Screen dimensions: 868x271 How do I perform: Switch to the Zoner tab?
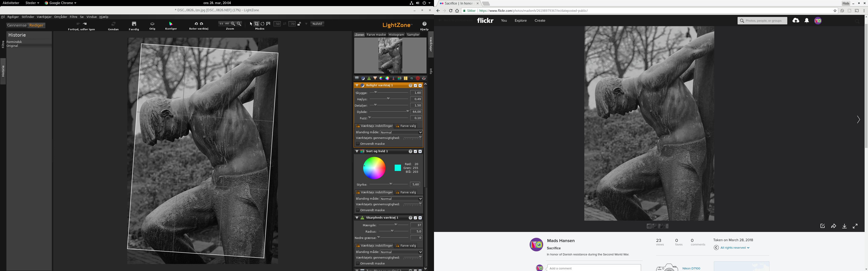(360, 35)
